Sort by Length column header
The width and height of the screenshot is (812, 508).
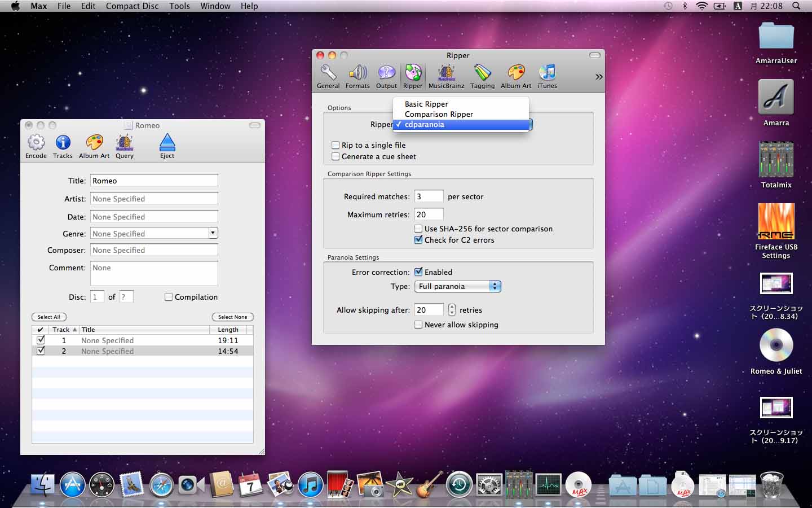point(228,330)
